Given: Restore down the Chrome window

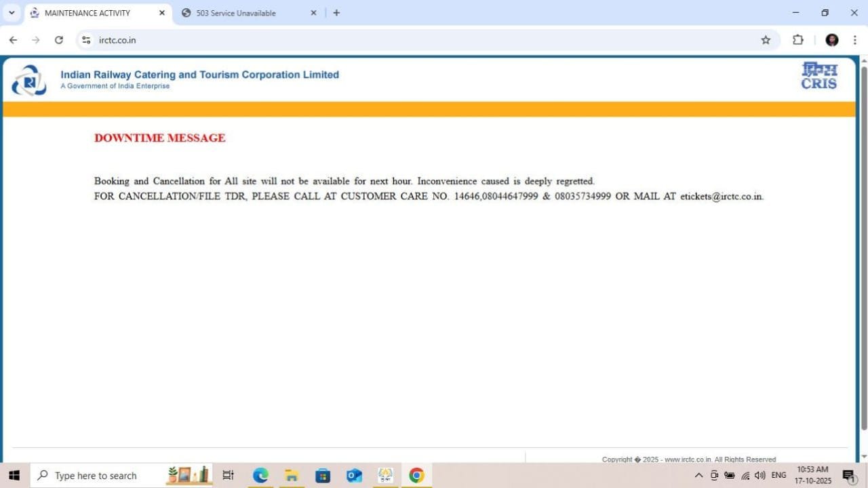Looking at the screenshot, I should (x=825, y=13).
